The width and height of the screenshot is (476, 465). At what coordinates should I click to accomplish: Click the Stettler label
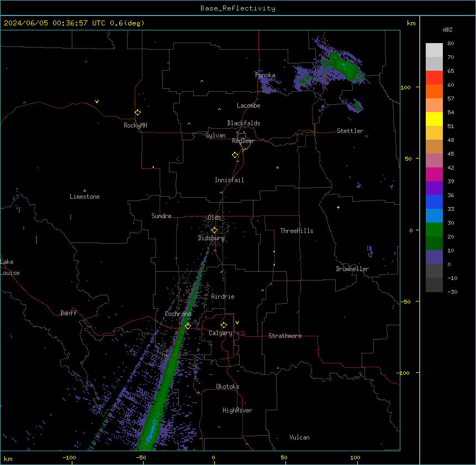pyautogui.click(x=350, y=131)
